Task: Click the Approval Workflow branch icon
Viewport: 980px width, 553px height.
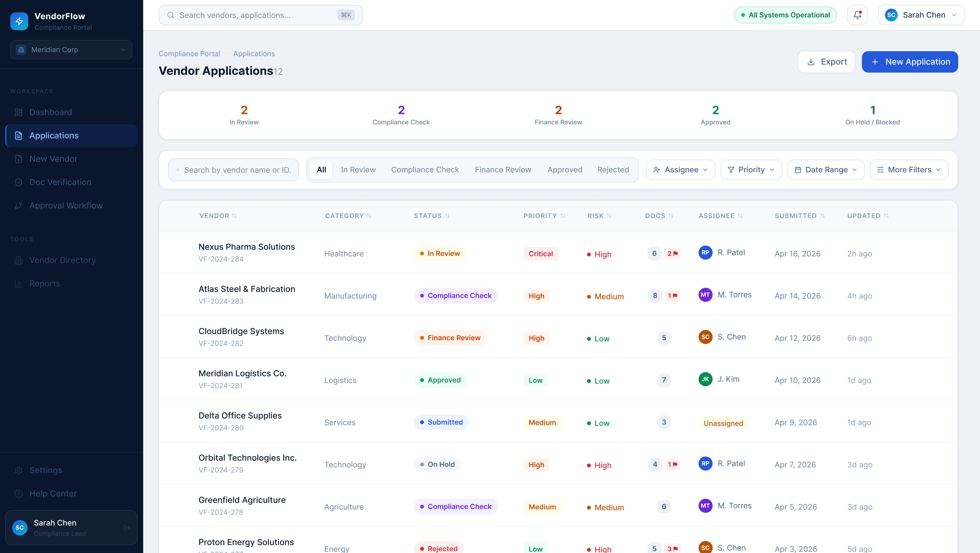Action: pos(18,206)
